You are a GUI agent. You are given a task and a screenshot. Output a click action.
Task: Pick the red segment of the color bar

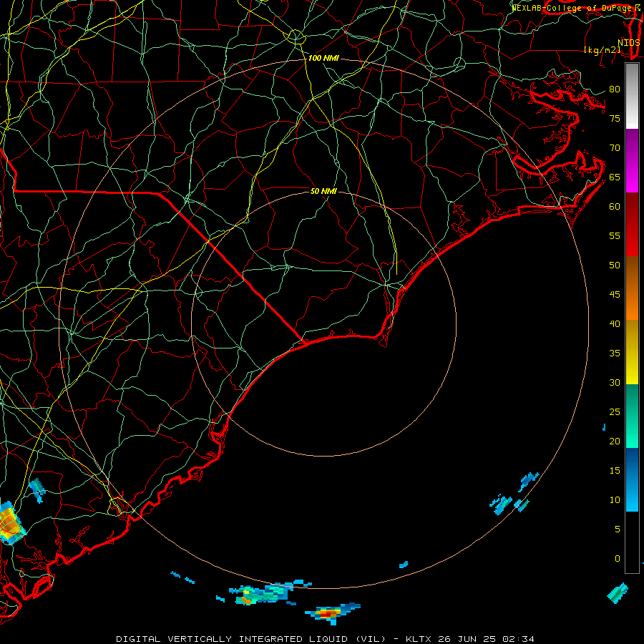click(632, 225)
